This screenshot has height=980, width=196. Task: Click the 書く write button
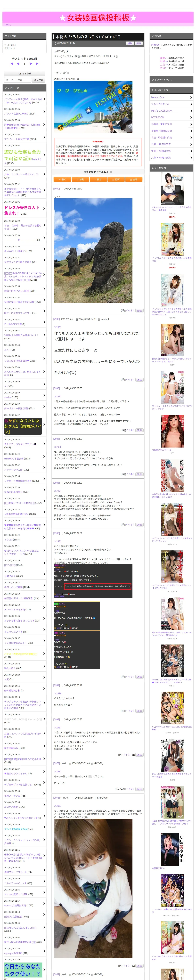pyautogui.click(x=62, y=179)
